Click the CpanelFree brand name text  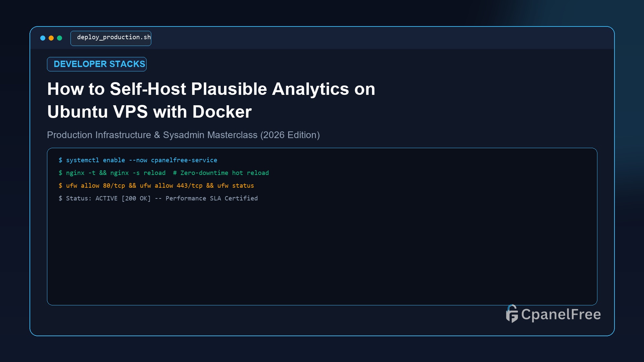click(561, 314)
